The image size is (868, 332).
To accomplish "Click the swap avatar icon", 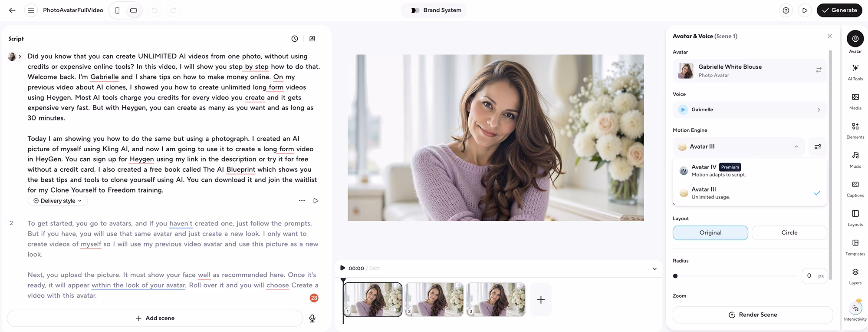I will (x=819, y=70).
